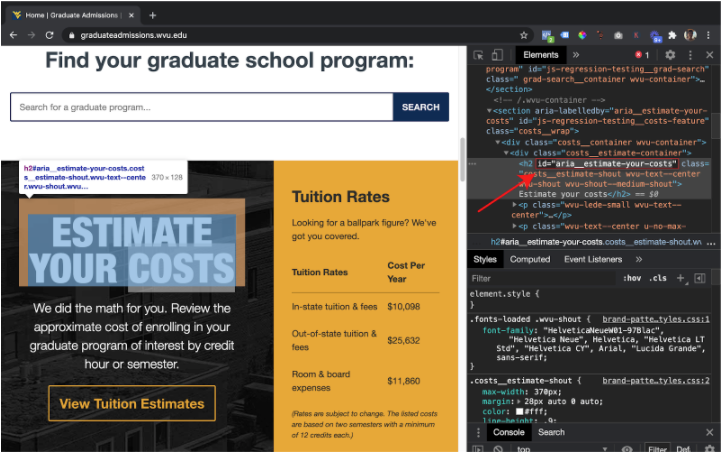Viewport: 721px width, 453px height.
Task: Toggle the computed styles sidebar
Action: coord(700,278)
